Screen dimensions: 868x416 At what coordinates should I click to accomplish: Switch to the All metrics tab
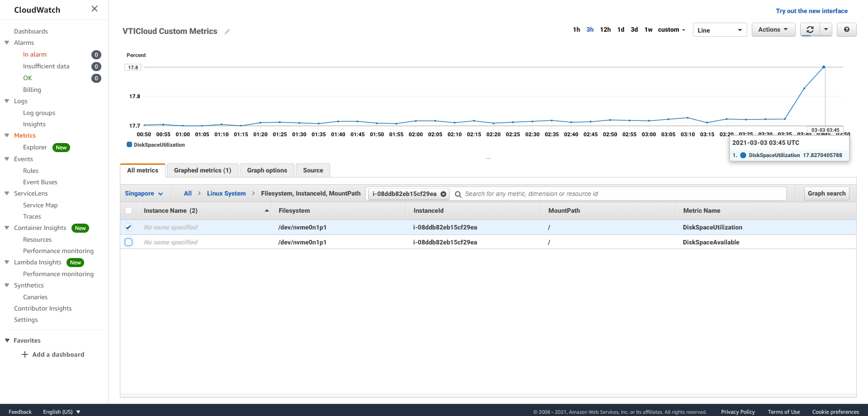coord(142,170)
